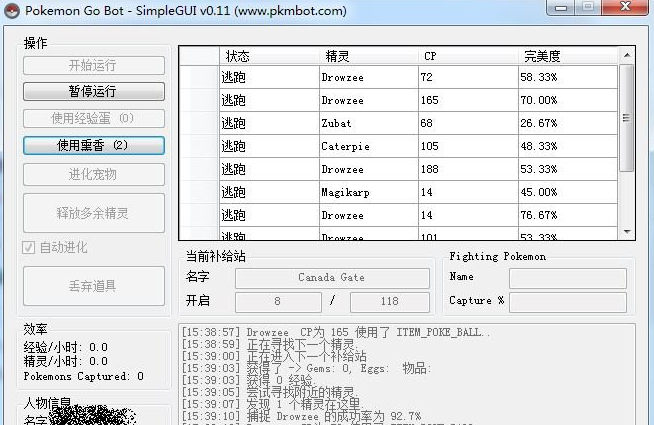Viewport: 654px width, 425px height.
Task: Click the 暂停运行 button
Action: (94, 91)
